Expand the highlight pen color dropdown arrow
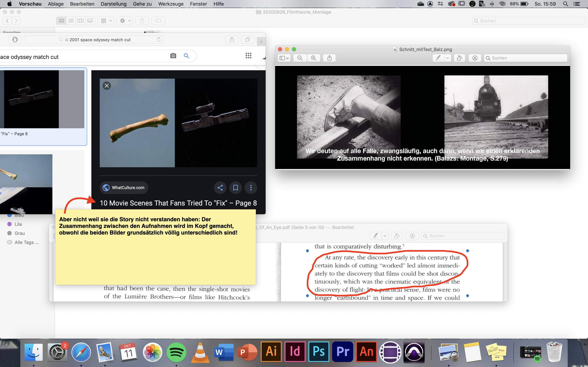Image resolution: width=588 pixels, height=367 pixels. coord(447,58)
